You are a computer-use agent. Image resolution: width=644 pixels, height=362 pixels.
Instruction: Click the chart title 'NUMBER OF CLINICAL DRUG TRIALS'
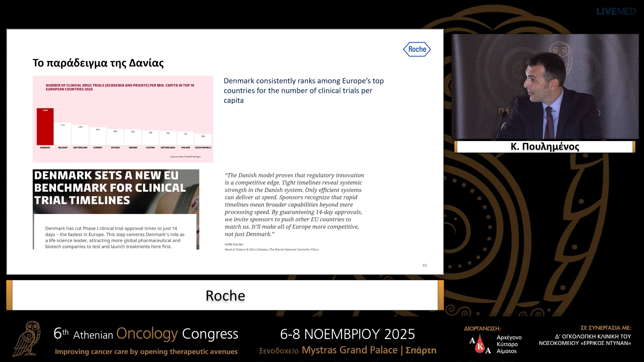tap(120, 87)
